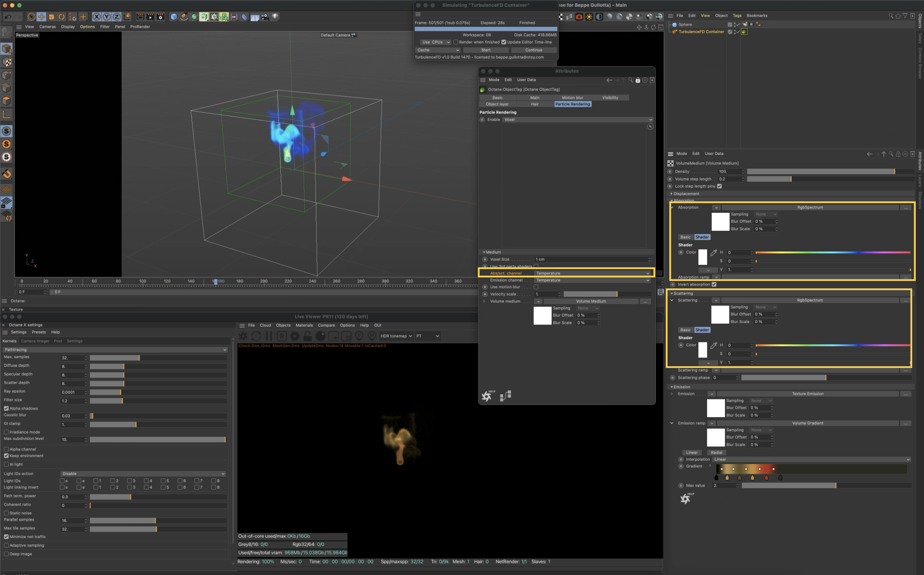Open Edit Render Settings clapperboard icon

pos(161,17)
